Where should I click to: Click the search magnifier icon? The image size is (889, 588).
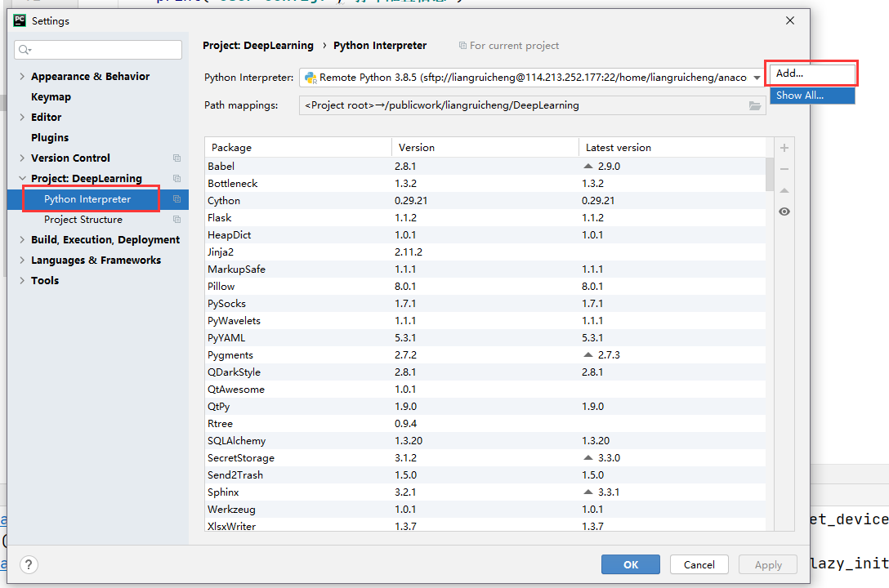click(25, 50)
